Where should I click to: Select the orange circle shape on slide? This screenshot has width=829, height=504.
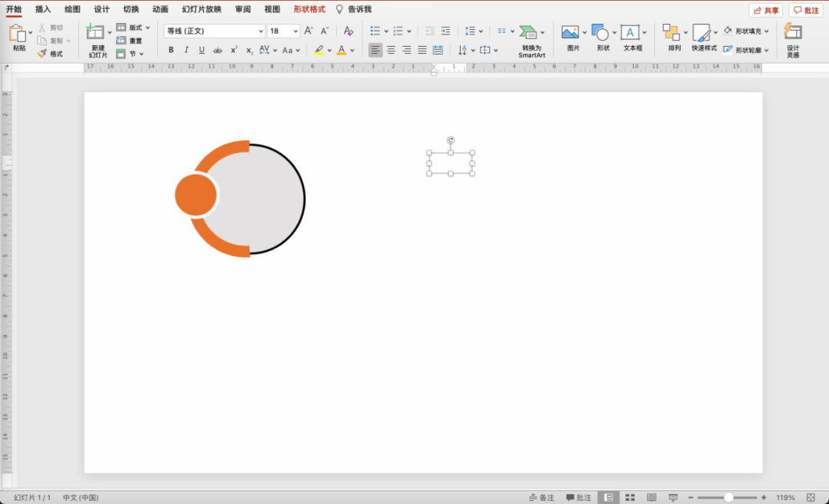(196, 195)
